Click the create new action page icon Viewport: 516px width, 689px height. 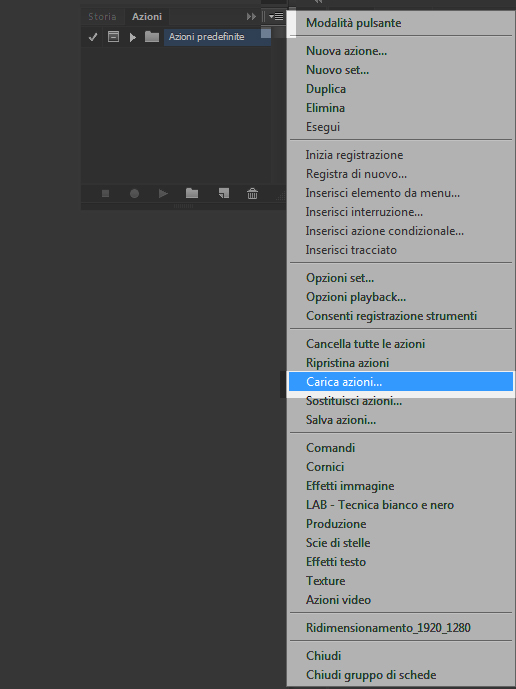click(224, 193)
